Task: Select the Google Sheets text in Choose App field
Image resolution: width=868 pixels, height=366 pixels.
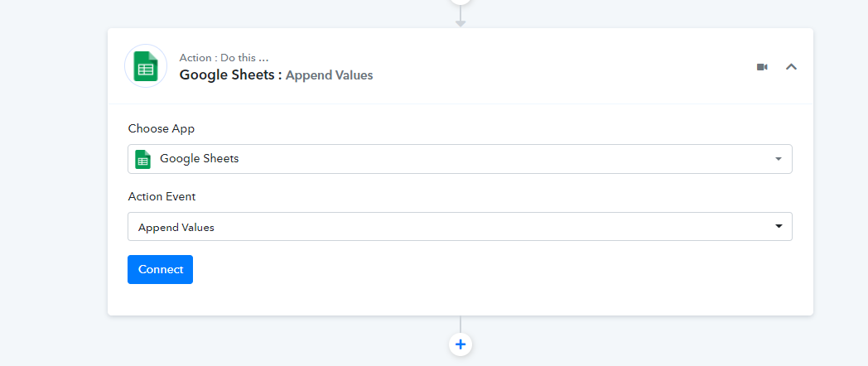Action: [x=200, y=158]
